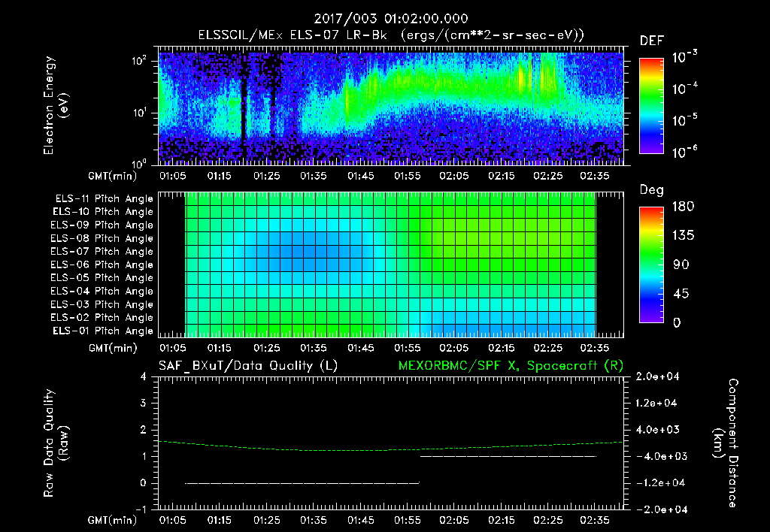Pick the Deg pitch angle color scale bar
The image size is (770, 532).
tap(652, 264)
